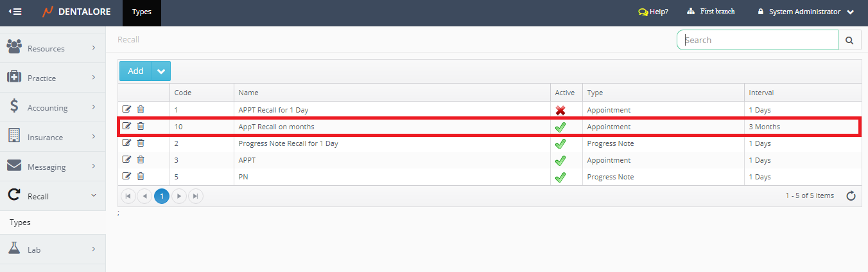The height and width of the screenshot is (272, 868).
Task: Collapse the Recall sidebar section
Action: [x=53, y=196]
